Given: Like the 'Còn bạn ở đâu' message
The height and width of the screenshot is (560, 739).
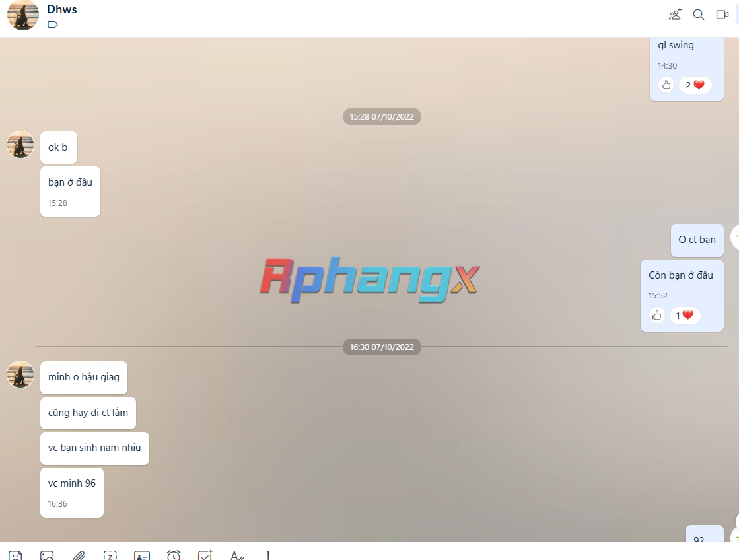Looking at the screenshot, I should (656, 316).
